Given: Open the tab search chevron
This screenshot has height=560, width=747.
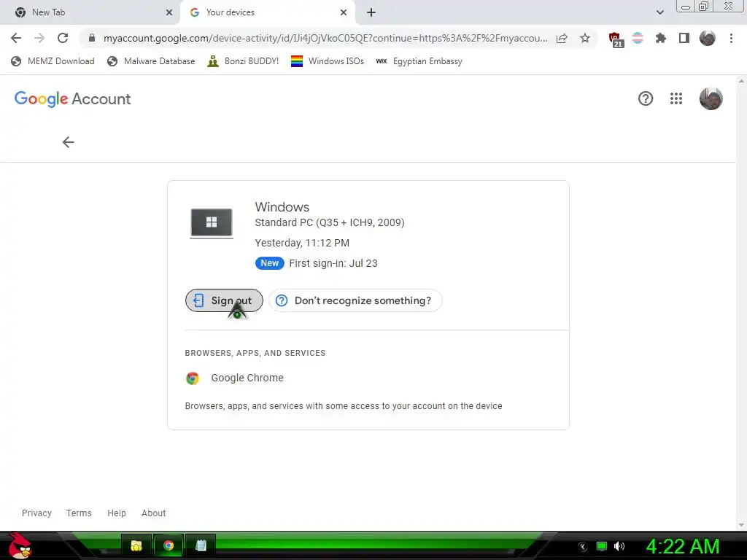Looking at the screenshot, I should (x=659, y=12).
